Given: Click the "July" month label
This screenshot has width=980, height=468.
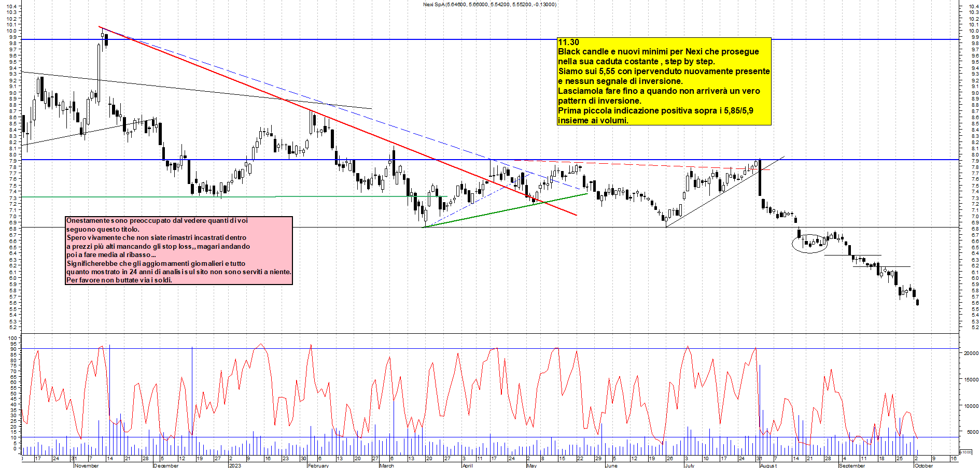Looking at the screenshot, I should [689, 465].
